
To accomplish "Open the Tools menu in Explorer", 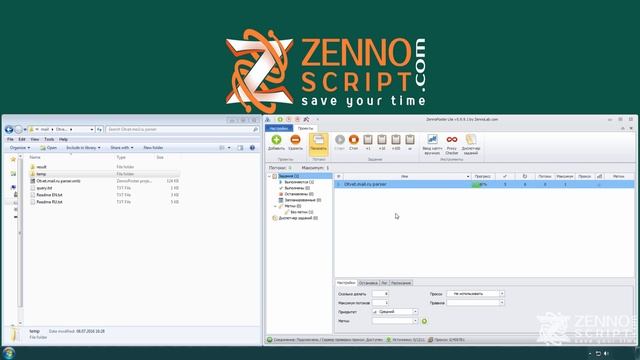I will click(49, 140).
